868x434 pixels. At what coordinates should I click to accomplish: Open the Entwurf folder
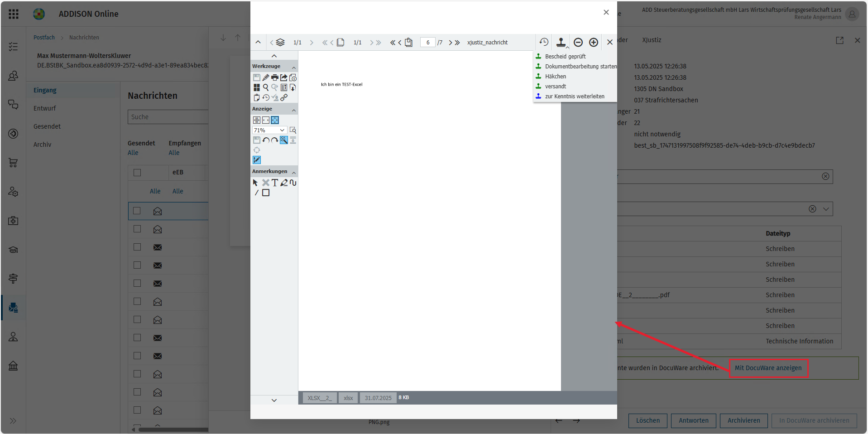click(x=45, y=108)
